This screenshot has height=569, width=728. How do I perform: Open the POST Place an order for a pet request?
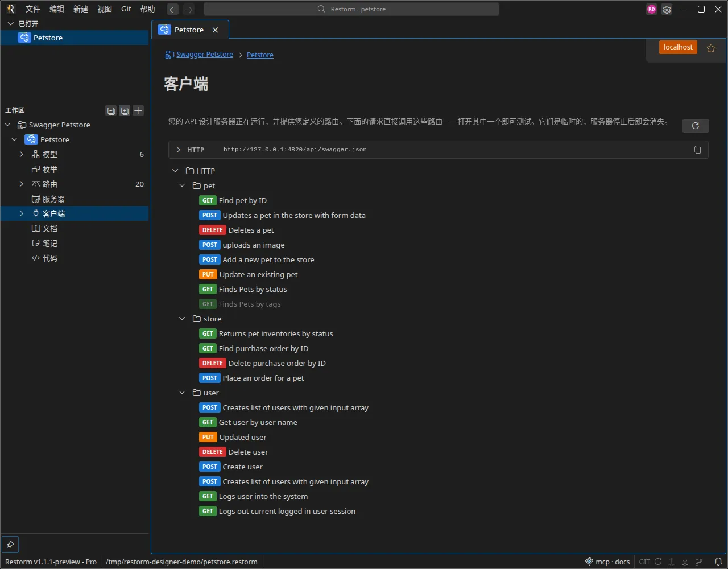click(x=251, y=378)
